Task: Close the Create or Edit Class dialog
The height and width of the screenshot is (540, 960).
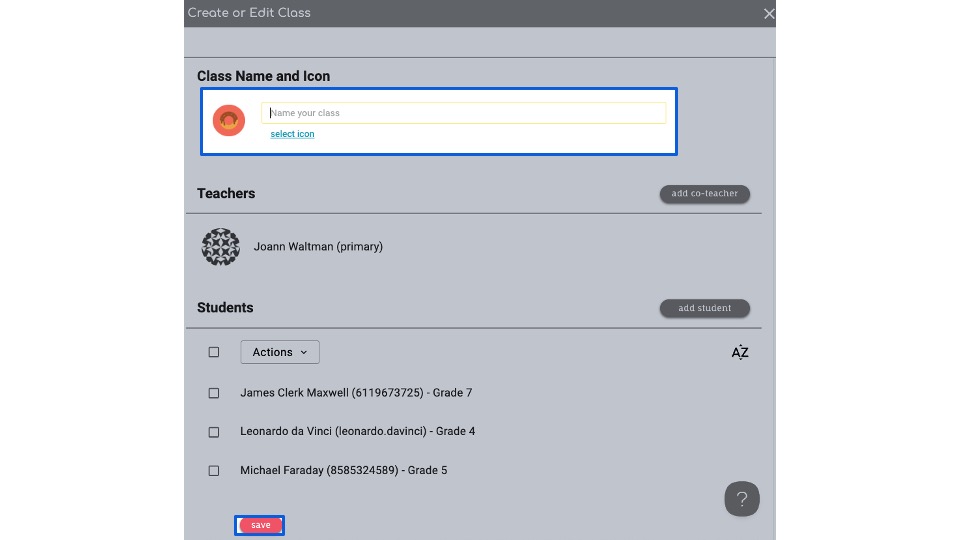Action: [x=769, y=13]
